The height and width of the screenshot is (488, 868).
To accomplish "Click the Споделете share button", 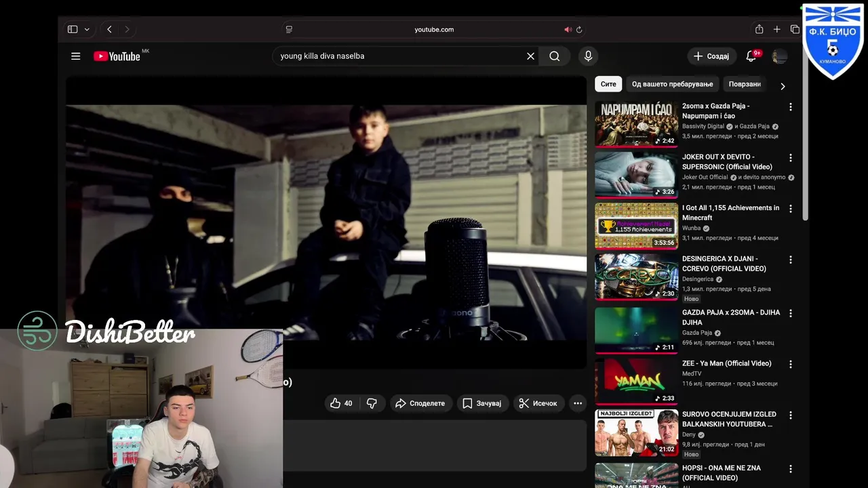I will [x=420, y=403].
